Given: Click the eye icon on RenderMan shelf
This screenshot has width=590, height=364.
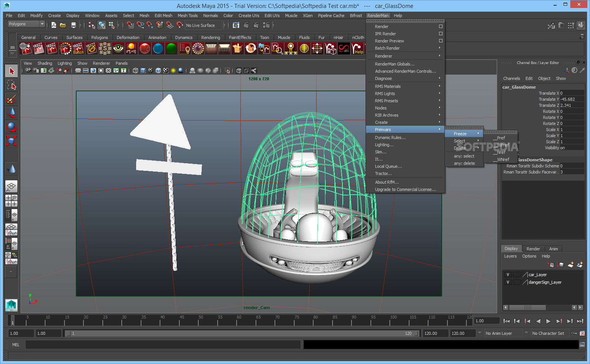Looking at the screenshot, I should (x=118, y=48).
